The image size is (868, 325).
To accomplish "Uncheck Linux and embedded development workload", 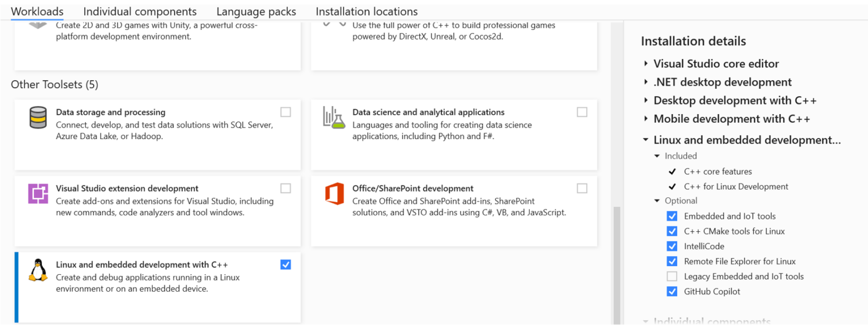I will tap(285, 265).
